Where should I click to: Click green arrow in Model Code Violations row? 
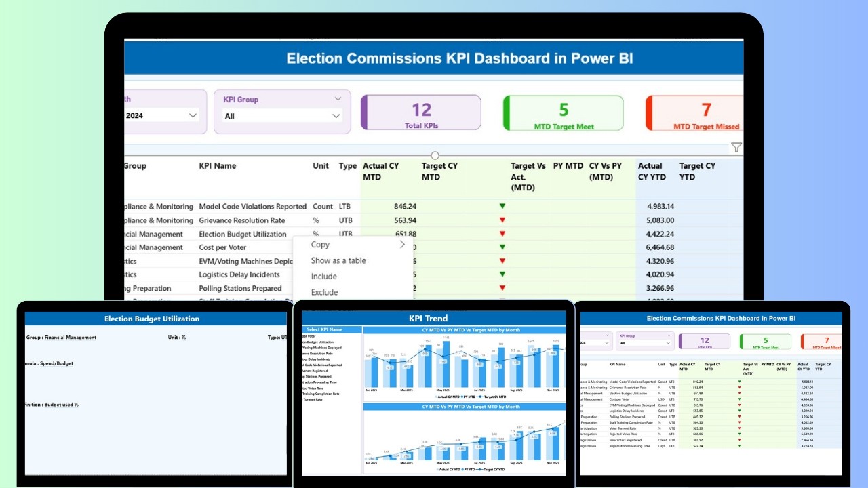pos(502,206)
